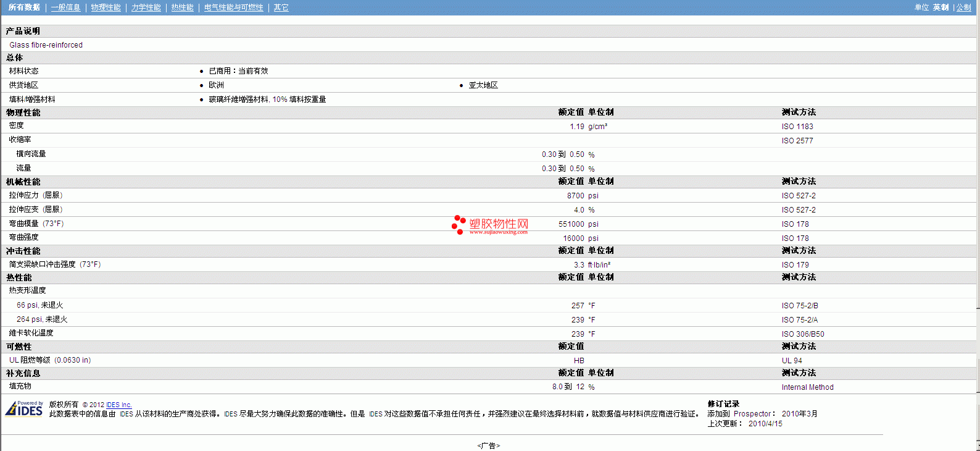This screenshot has height=451, width=980.
Task: Click the 16000 flexural strength value
Action: point(573,238)
